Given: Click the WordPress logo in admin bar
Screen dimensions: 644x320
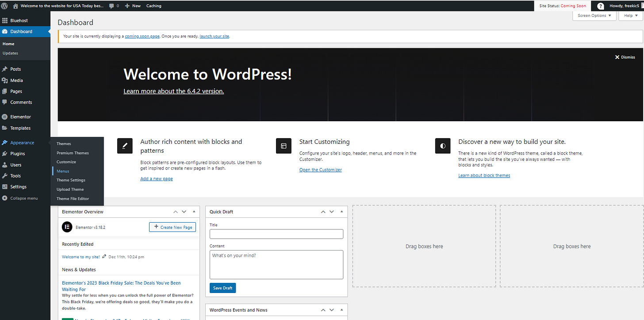Looking at the screenshot, I should click(4, 6).
